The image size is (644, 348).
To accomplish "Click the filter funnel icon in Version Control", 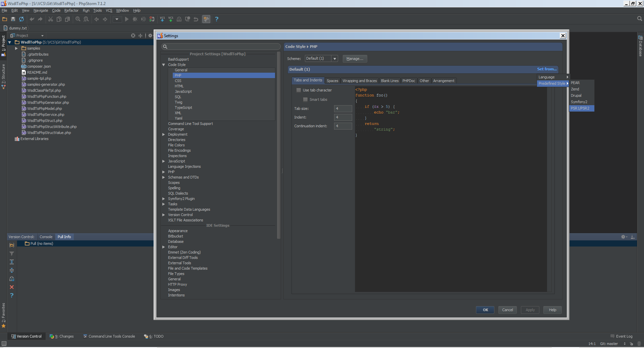I will [12, 254].
